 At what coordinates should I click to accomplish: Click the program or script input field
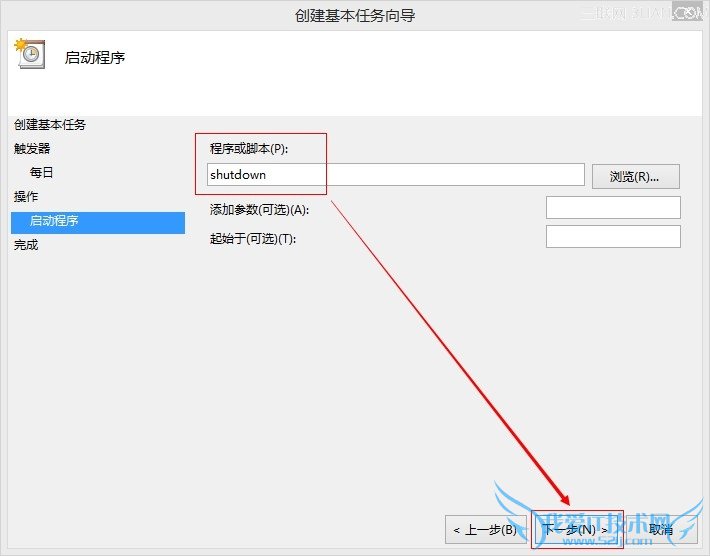[x=396, y=175]
